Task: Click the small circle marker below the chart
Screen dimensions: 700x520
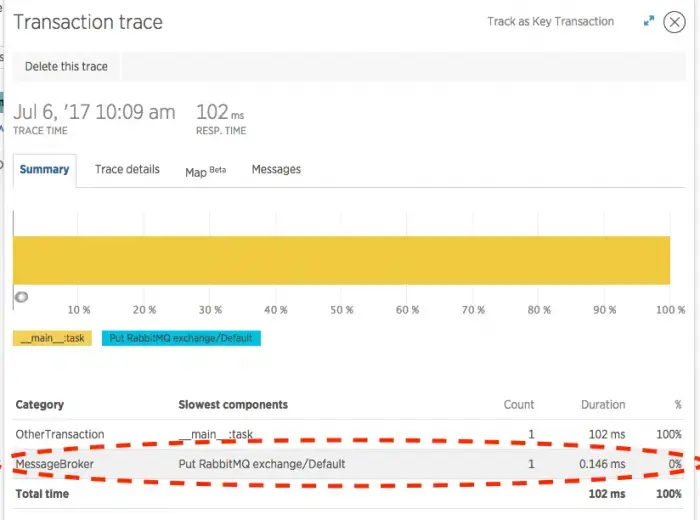Action: click(x=20, y=297)
